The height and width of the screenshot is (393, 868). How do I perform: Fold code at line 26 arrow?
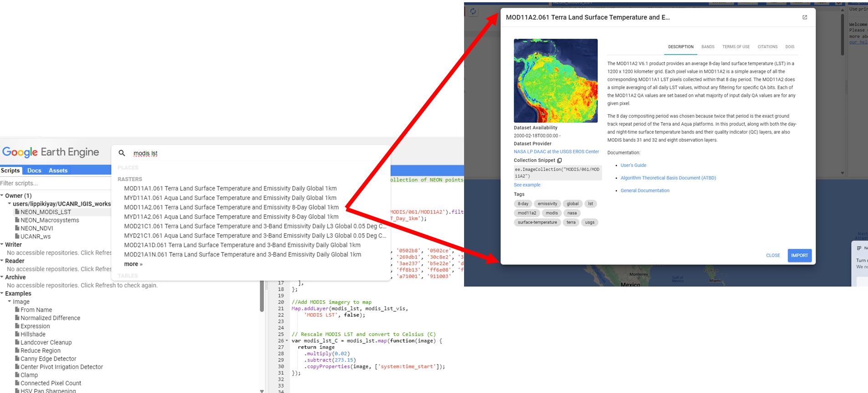tap(287, 341)
